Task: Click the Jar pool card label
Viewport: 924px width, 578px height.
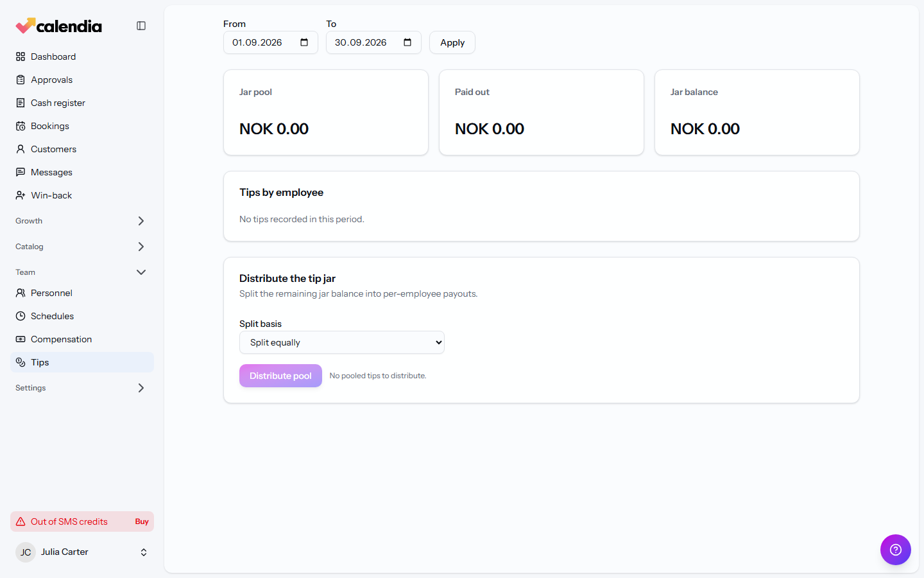Action: coord(255,92)
